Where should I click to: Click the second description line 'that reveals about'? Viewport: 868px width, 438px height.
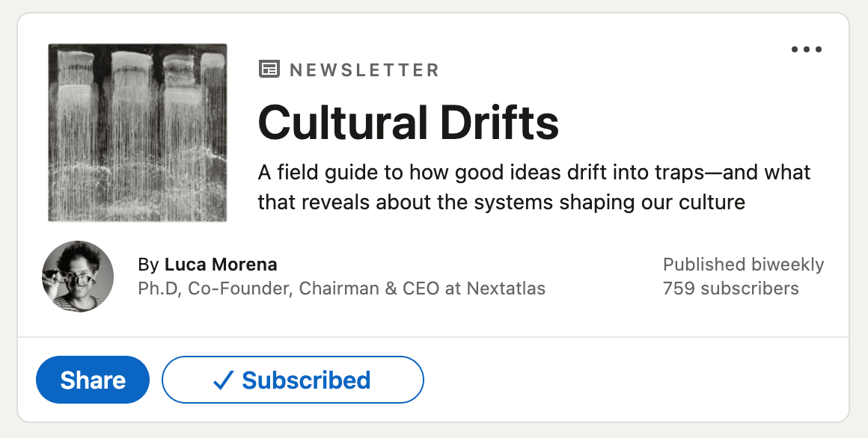(x=501, y=202)
